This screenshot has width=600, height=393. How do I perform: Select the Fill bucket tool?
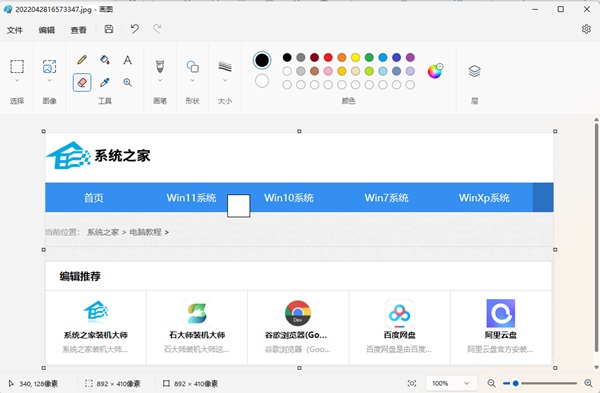tap(104, 60)
